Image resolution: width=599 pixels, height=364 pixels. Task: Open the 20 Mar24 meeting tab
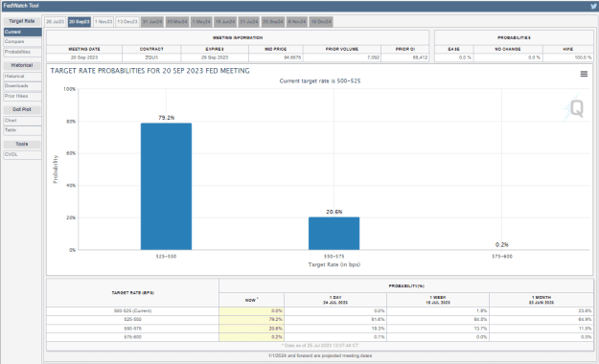(x=177, y=22)
